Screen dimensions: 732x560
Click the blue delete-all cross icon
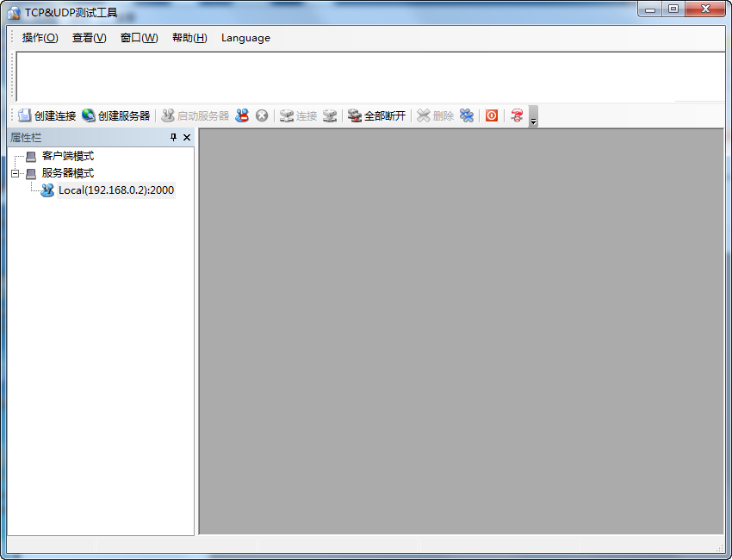[467, 115]
